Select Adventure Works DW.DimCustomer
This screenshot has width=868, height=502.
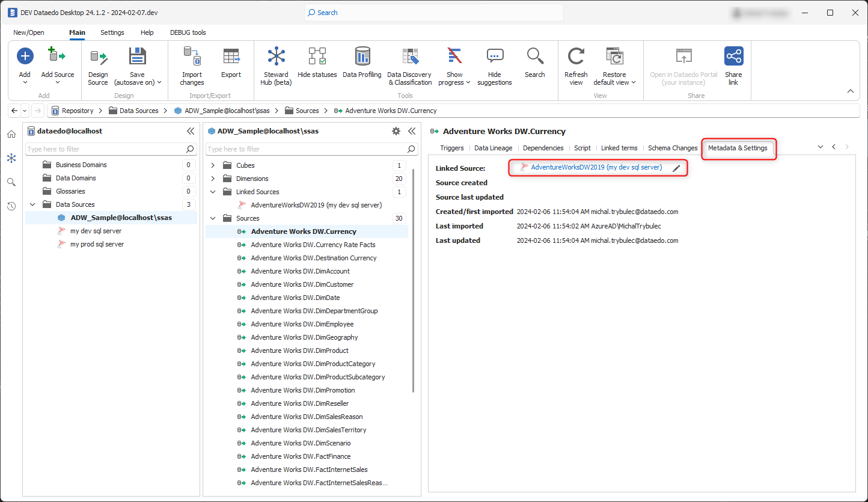point(302,284)
